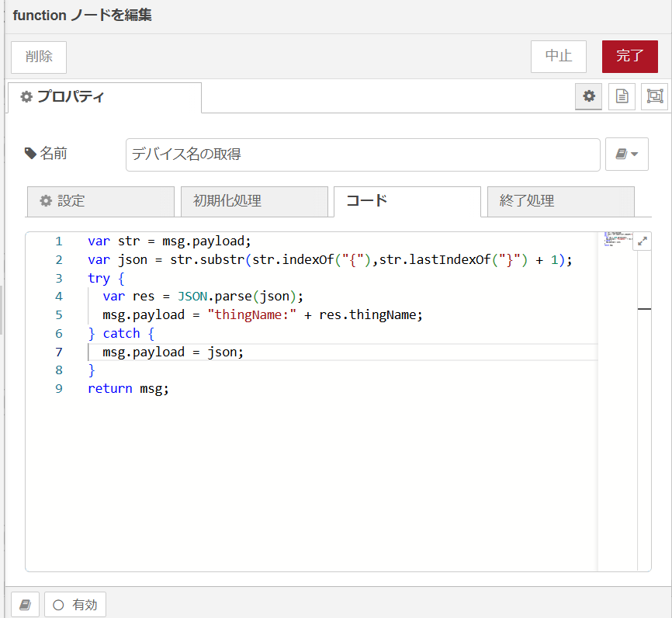The height and width of the screenshot is (618, 672).
Task: Open the プロパティ properties tab
Action: coord(105,97)
